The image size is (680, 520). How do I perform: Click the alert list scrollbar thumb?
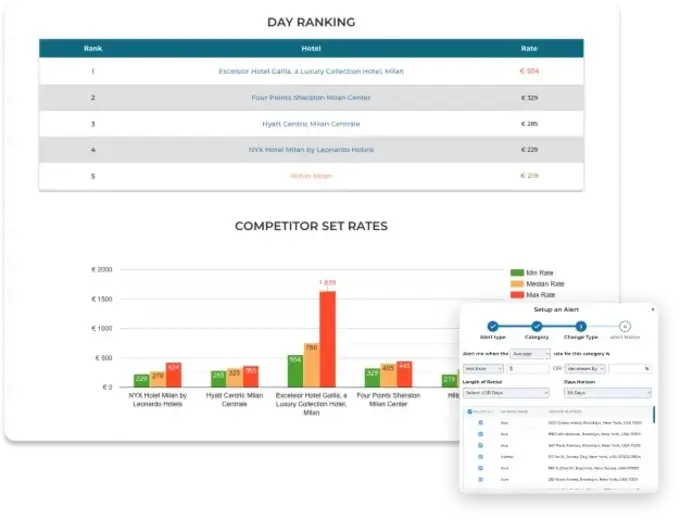pyautogui.click(x=654, y=415)
